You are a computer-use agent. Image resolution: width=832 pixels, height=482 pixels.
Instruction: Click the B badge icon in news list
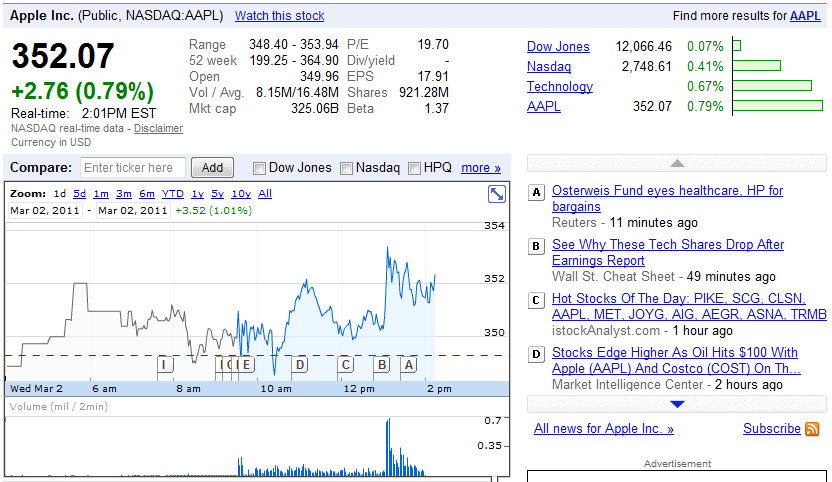536,246
